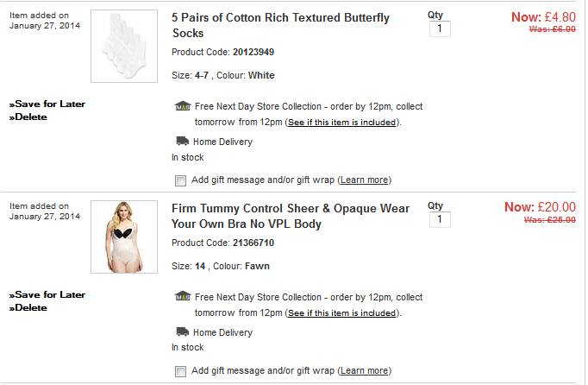Click 'See if this item is included' for socks

coord(341,123)
